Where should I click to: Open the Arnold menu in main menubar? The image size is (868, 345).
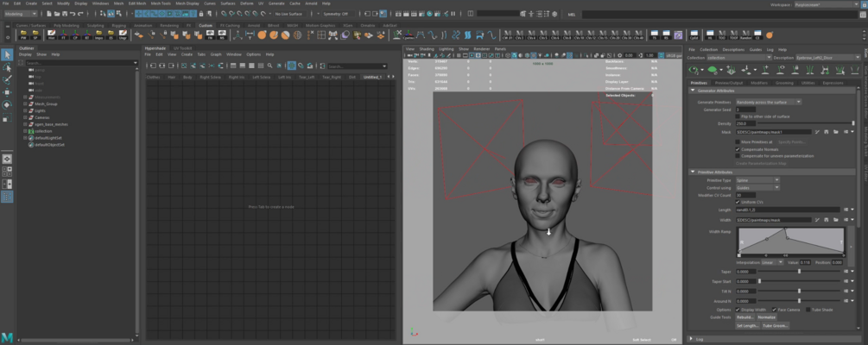click(311, 3)
